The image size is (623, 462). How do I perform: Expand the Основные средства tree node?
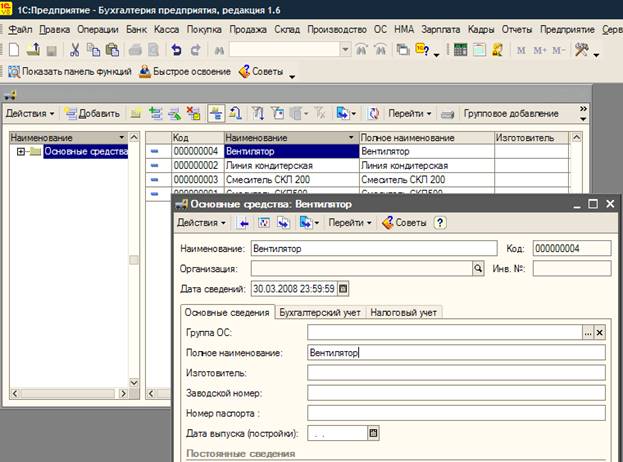(21, 152)
